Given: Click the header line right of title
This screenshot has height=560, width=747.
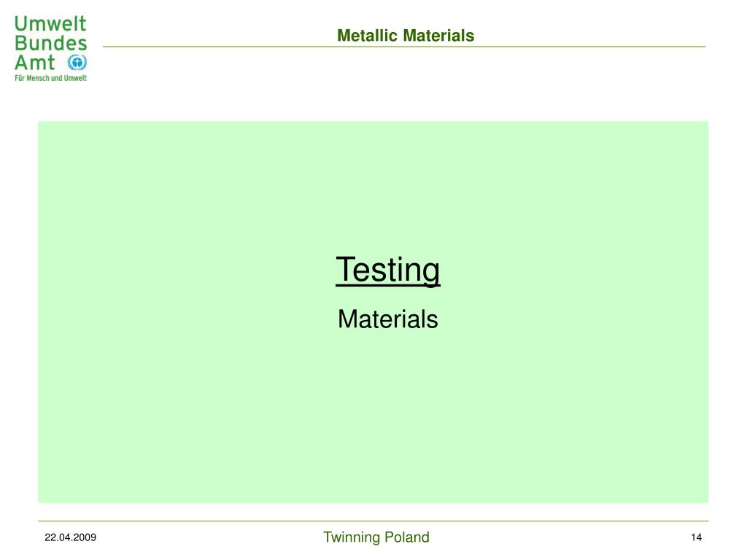Looking at the screenshot, I should [x=591, y=47].
